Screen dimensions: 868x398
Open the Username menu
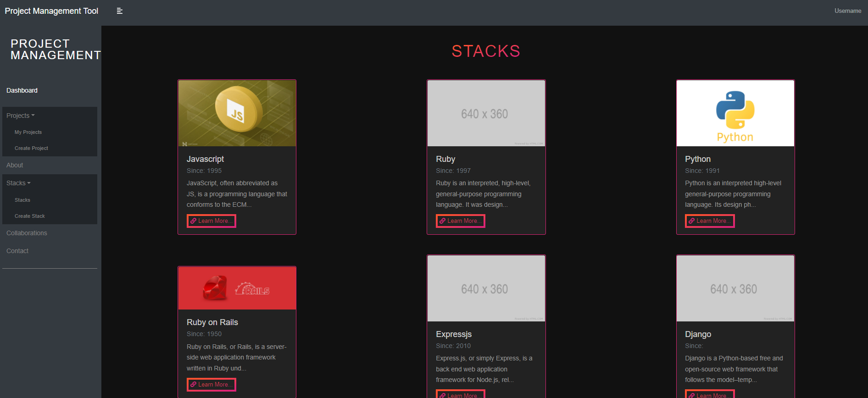coord(848,11)
